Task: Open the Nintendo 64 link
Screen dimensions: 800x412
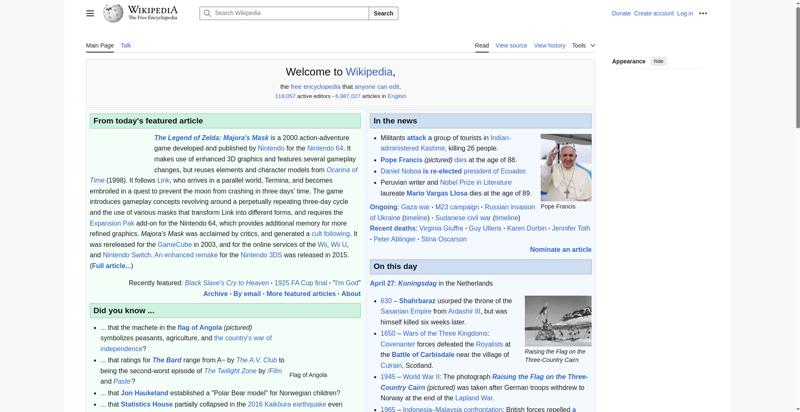Action: pos(325,148)
